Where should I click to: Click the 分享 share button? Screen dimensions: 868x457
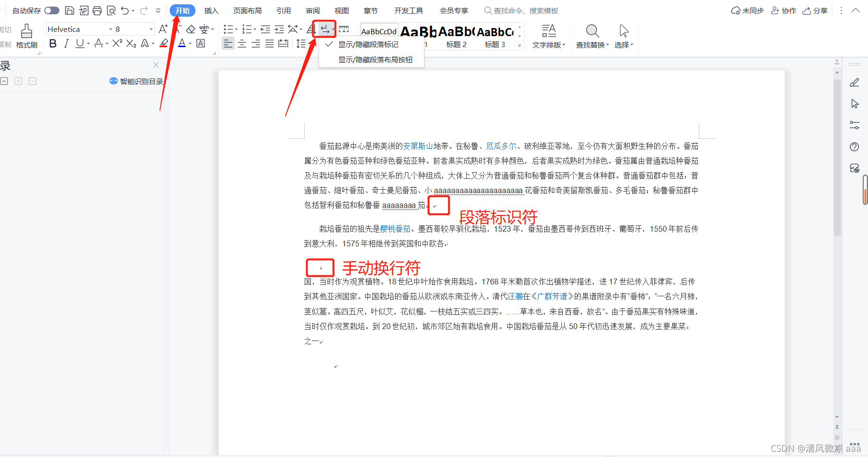(x=815, y=10)
